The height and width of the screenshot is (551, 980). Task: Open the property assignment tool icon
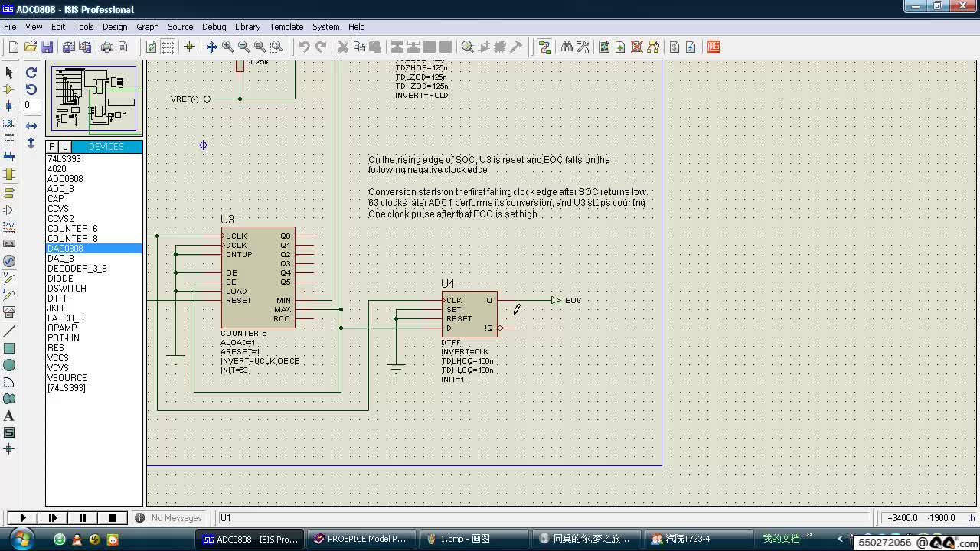(583, 47)
